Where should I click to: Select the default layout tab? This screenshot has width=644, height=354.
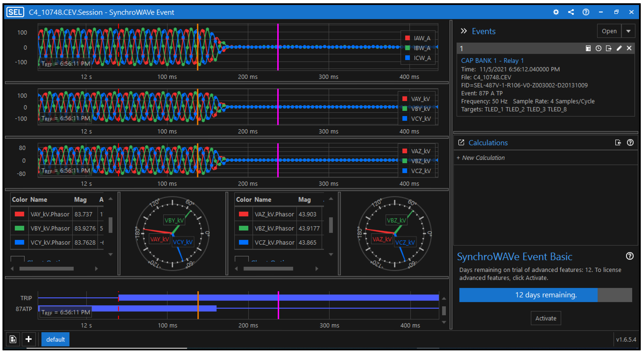(55, 339)
